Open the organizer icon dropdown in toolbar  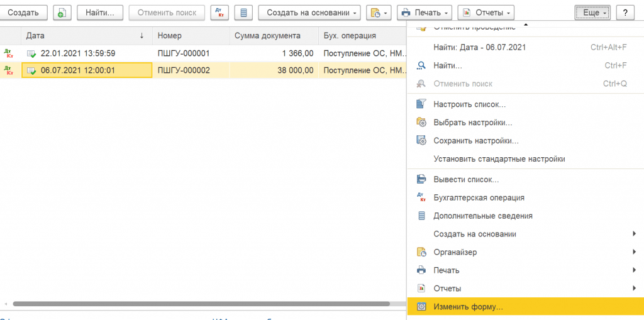click(x=379, y=13)
